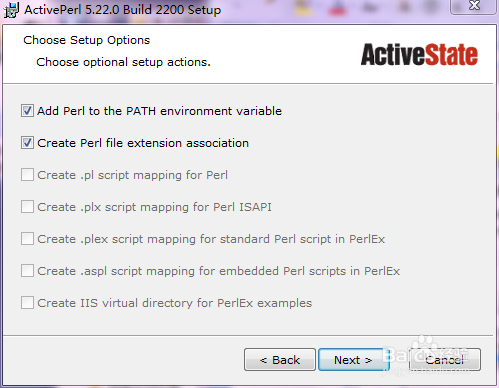This screenshot has height=388, width=499.
Task: Click the Create IIS virtual directory label text
Action: (x=175, y=303)
